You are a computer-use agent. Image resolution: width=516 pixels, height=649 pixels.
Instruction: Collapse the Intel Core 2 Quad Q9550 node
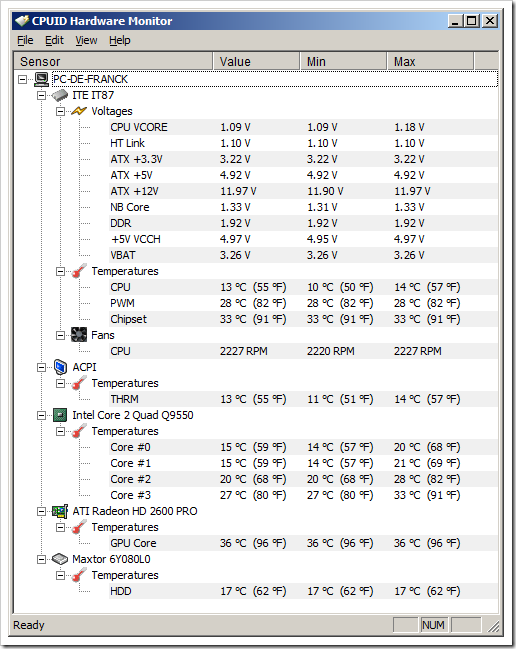pyautogui.click(x=41, y=415)
